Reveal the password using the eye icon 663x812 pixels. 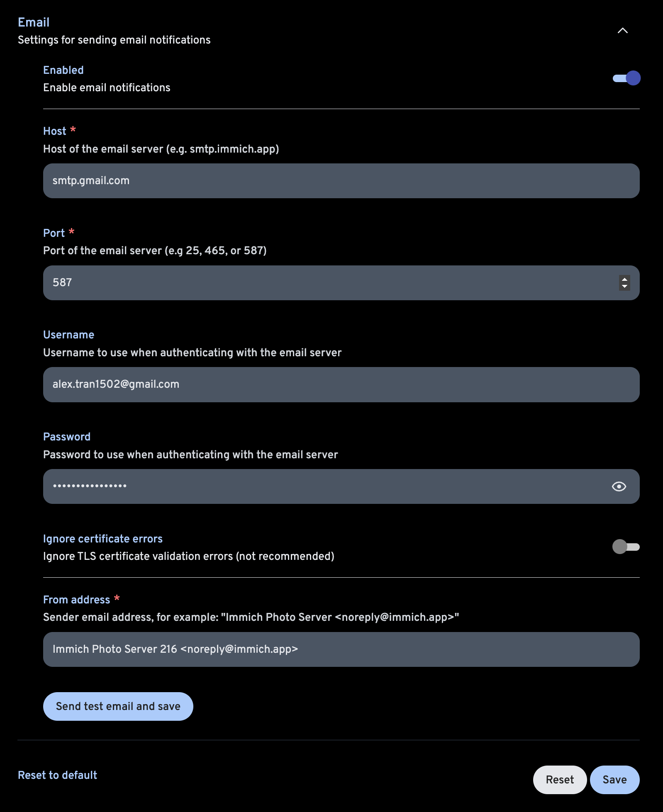[619, 486]
